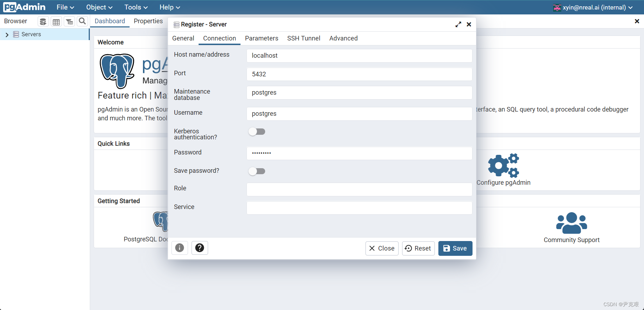Viewport: 644px width, 310px height.
Task: Click the Servers stack icon in tree
Action: [16, 34]
